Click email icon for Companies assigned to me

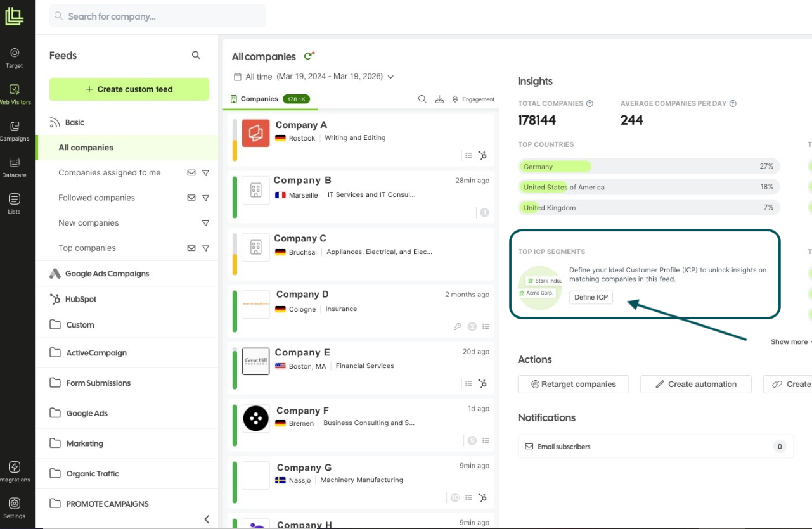[x=191, y=172]
